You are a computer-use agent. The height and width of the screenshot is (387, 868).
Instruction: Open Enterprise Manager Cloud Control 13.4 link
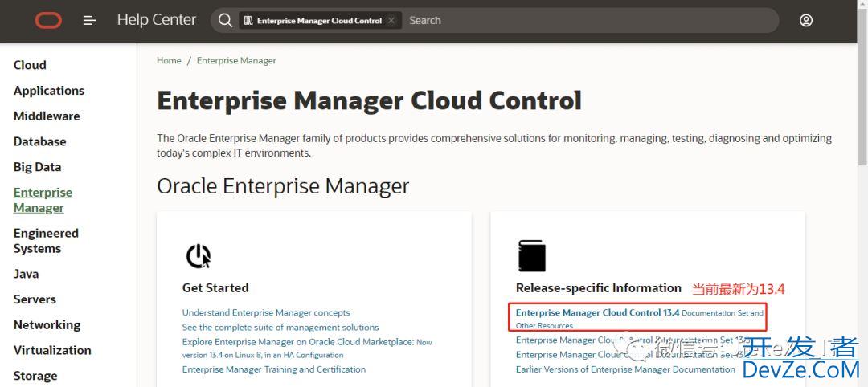(640, 319)
